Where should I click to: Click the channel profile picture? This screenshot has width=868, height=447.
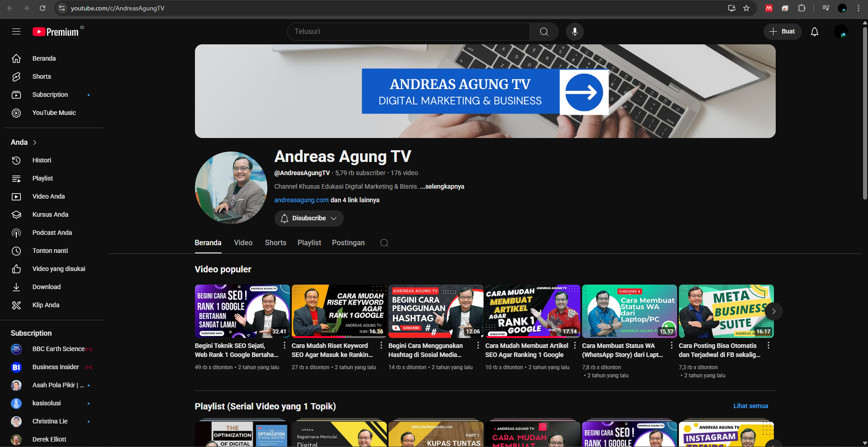(x=231, y=188)
